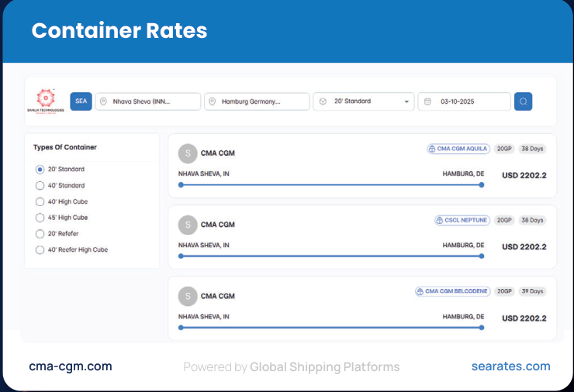Viewport: 574px width, 392px height.
Task: Click route end dot on CSCL NEPTUNE card
Action: click(482, 256)
